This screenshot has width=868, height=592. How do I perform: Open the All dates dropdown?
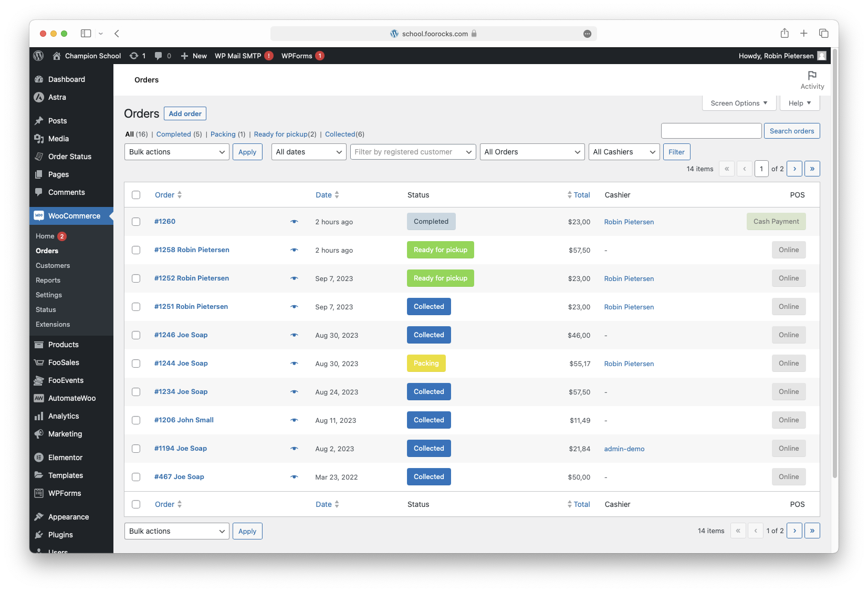[309, 152]
